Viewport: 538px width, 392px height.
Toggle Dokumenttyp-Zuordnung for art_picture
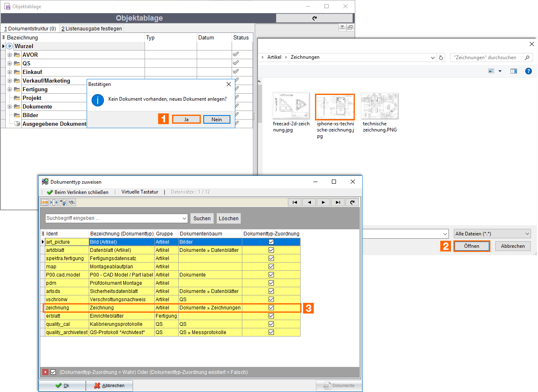coord(271,242)
